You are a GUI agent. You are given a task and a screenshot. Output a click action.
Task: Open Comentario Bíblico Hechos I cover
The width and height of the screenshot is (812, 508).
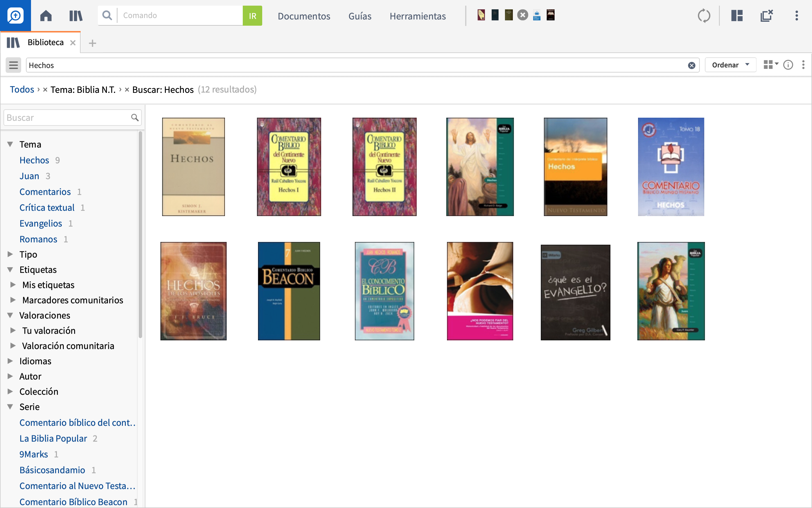[x=289, y=167]
